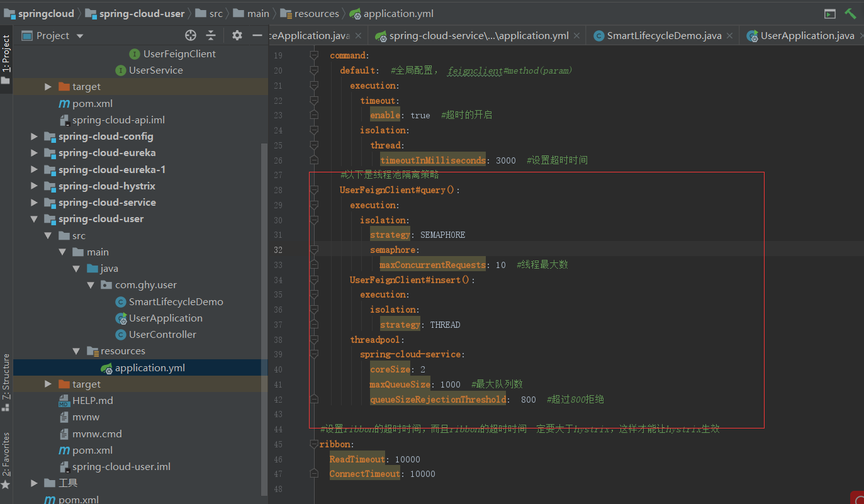Viewport: 864px width, 504px height.
Task: Open the 2: Favorites tool window tab
Action: [6, 461]
